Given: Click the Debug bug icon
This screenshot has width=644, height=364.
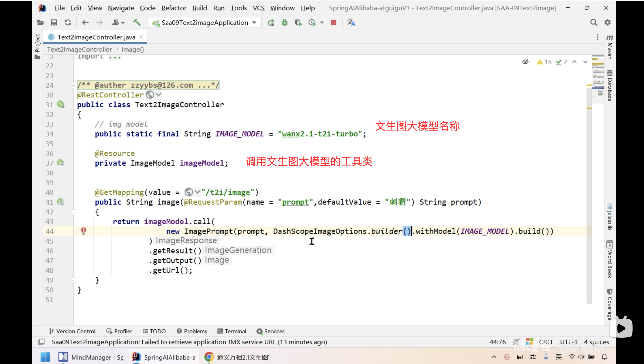Looking at the screenshot, I should coord(285,23).
